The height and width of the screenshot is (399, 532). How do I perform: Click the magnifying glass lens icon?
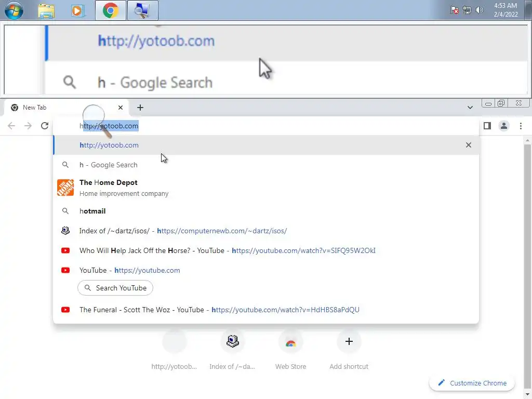(x=97, y=121)
